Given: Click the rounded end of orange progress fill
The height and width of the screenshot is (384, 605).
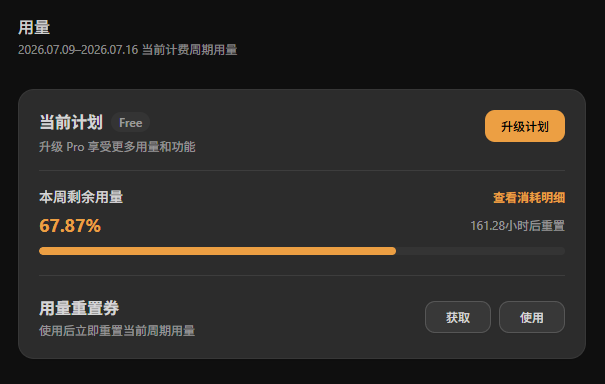Looking at the screenshot, I should [x=393, y=251].
